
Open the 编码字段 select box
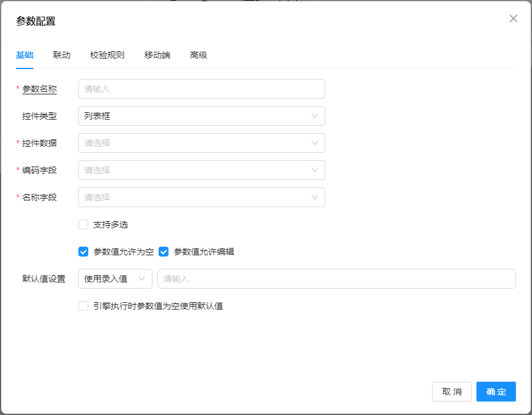(x=201, y=170)
